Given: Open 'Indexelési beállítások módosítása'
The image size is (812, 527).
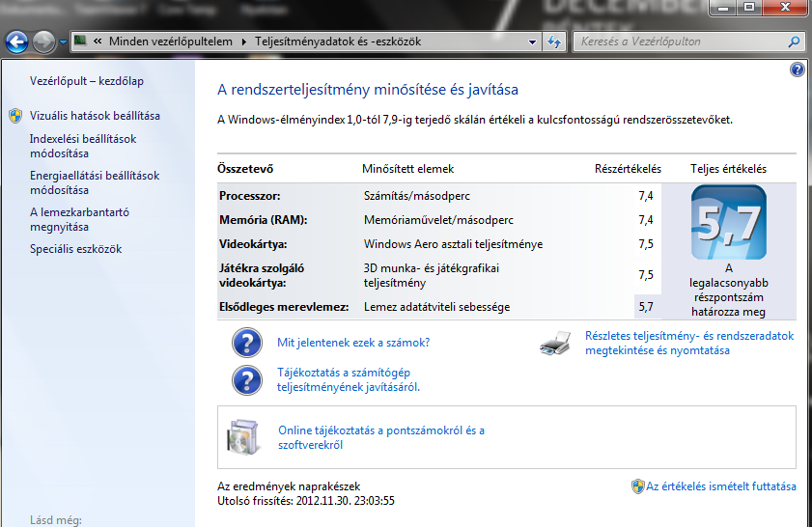Looking at the screenshot, I should pos(83,146).
